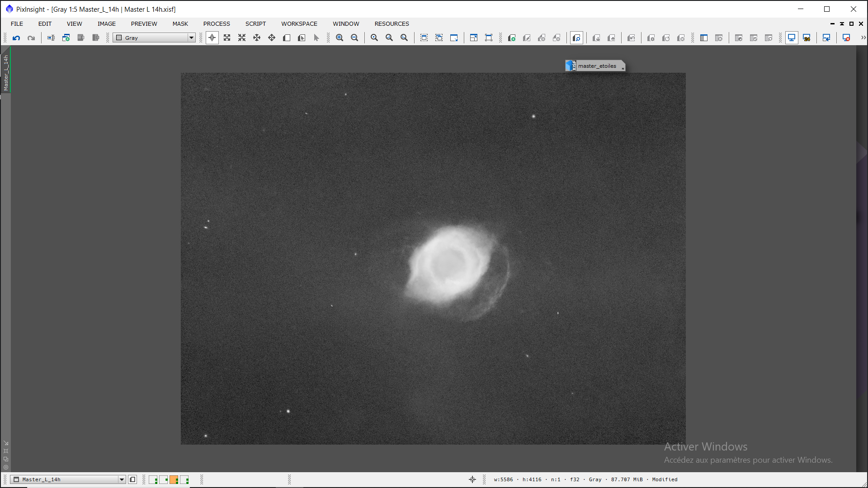
Task: Open the PROCESS menu
Action: pyautogui.click(x=216, y=23)
